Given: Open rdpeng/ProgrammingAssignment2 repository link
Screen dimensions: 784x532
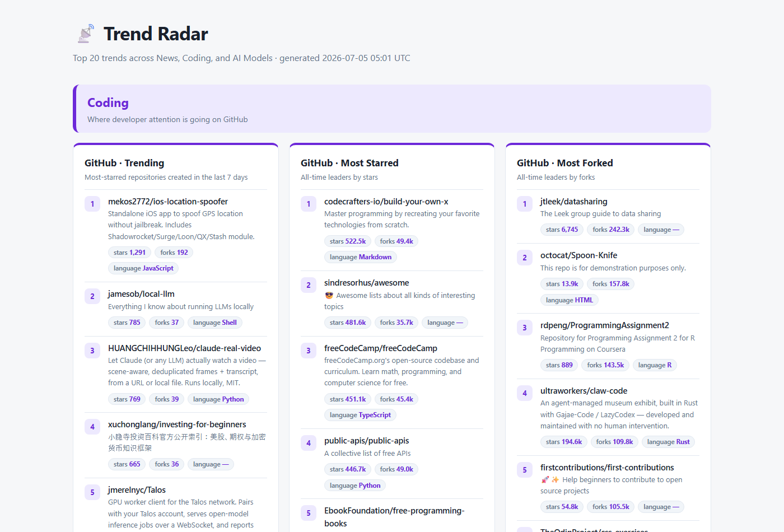Looking at the screenshot, I should (x=605, y=325).
